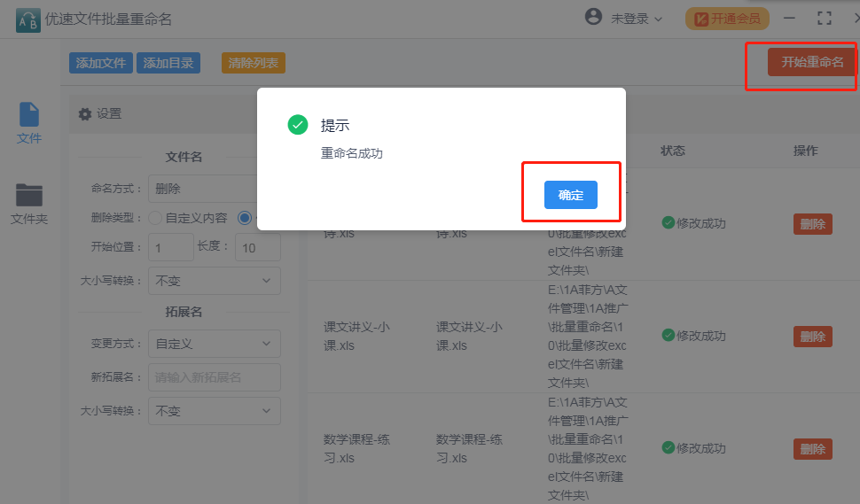Click the user avatar icon
The height and width of the screenshot is (504, 860).
[x=593, y=17]
